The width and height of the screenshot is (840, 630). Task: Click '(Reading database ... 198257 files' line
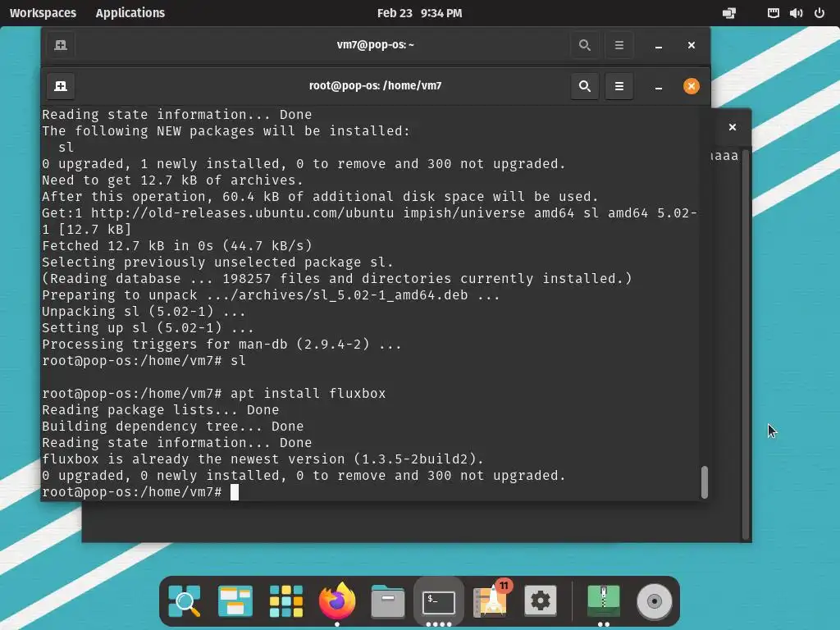click(x=337, y=279)
